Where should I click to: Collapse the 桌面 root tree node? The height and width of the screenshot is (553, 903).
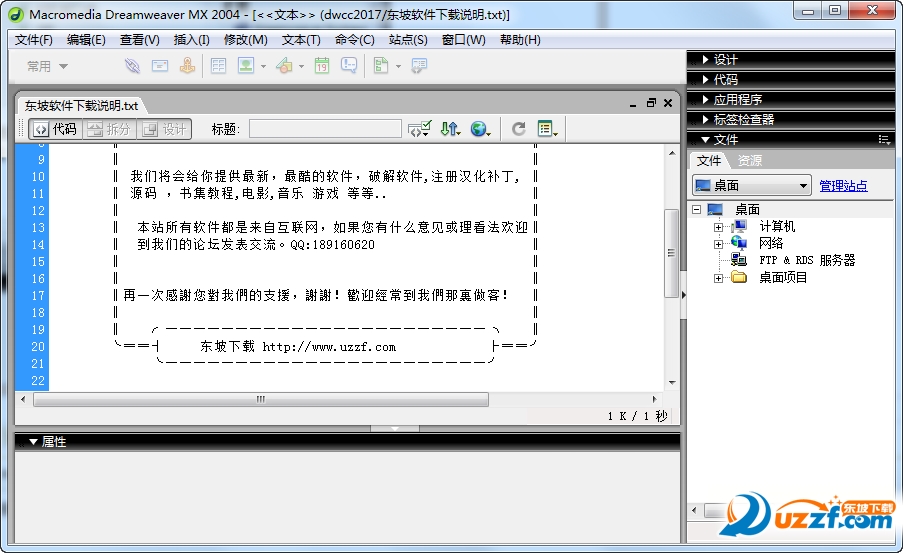pyautogui.click(x=696, y=209)
